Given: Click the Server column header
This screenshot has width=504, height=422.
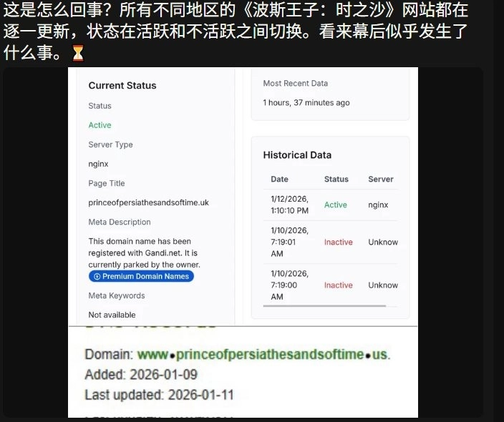Looking at the screenshot, I should (x=381, y=179).
